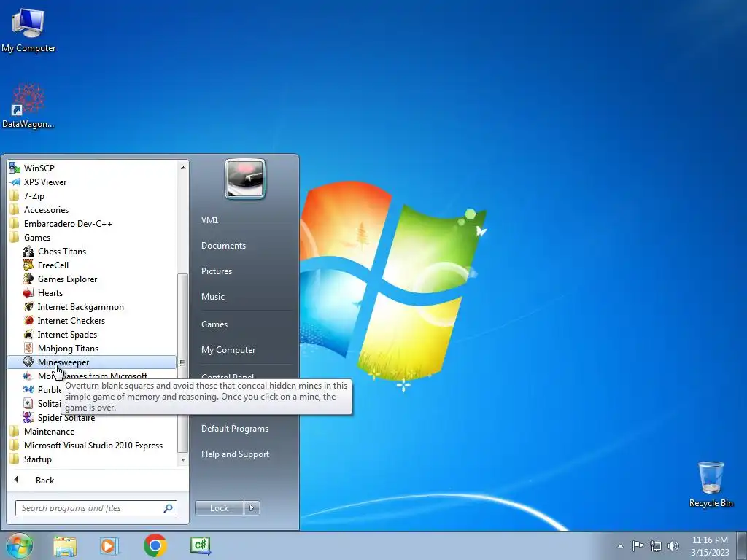Open Windows Media Player from the taskbar
This screenshot has height=560, width=747.
pyautogui.click(x=109, y=545)
